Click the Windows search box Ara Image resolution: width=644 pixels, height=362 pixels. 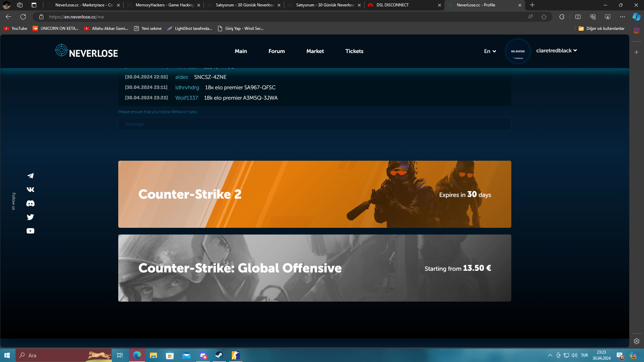pyautogui.click(x=64, y=355)
